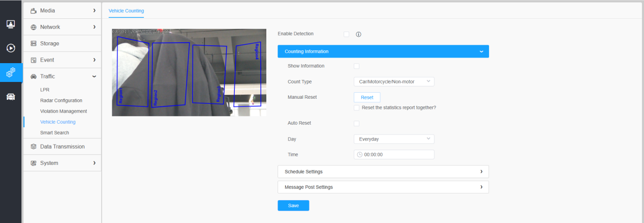Expand the Message Post Settings section
644x223 pixels.
coord(383,187)
